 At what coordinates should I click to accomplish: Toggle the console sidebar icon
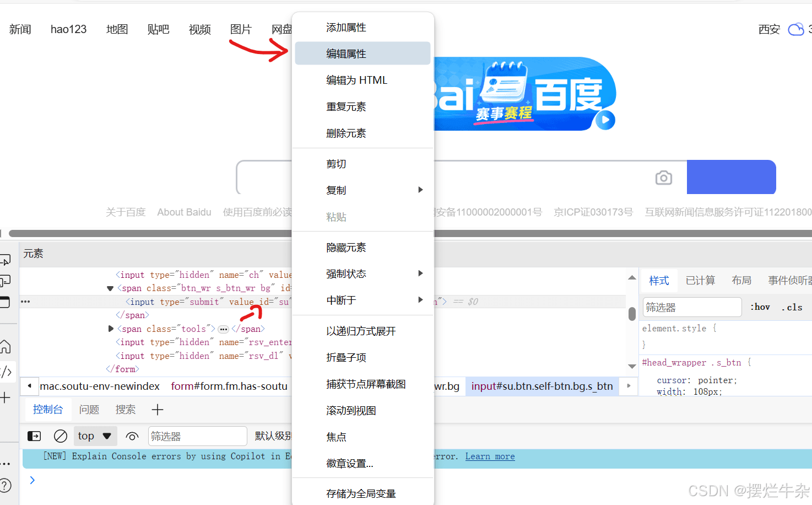pos(34,436)
